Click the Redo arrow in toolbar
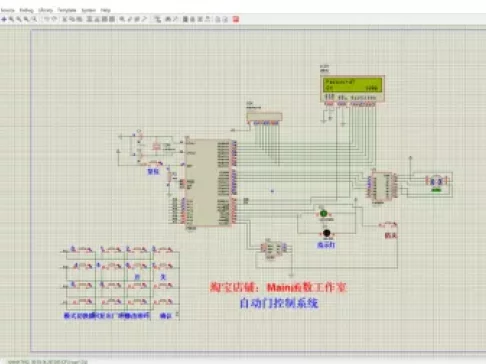486x364 pixels. (x=55, y=19)
